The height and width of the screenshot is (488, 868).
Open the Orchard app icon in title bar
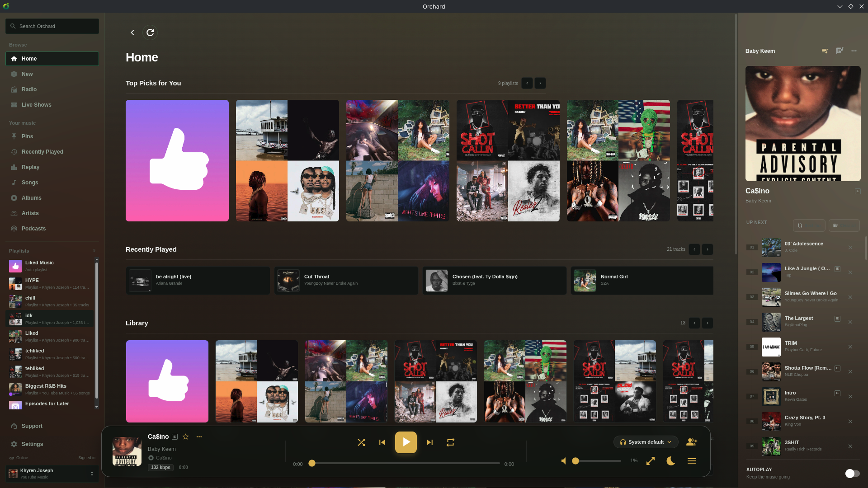(x=6, y=6)
